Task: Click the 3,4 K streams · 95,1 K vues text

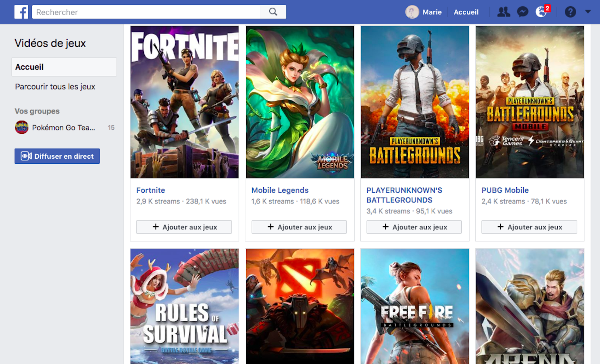Action: pyautogui.click(x=409, y=211)
